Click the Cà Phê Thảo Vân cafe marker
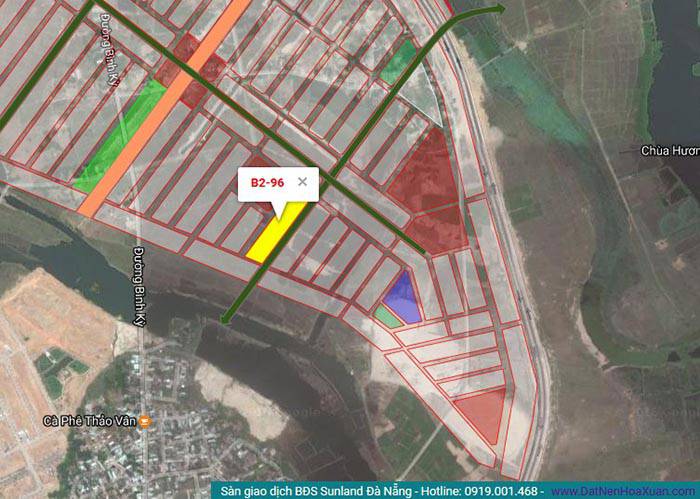The height and width of the screenshot is (499, 700). pyautogui.click(x=146, y=420)
